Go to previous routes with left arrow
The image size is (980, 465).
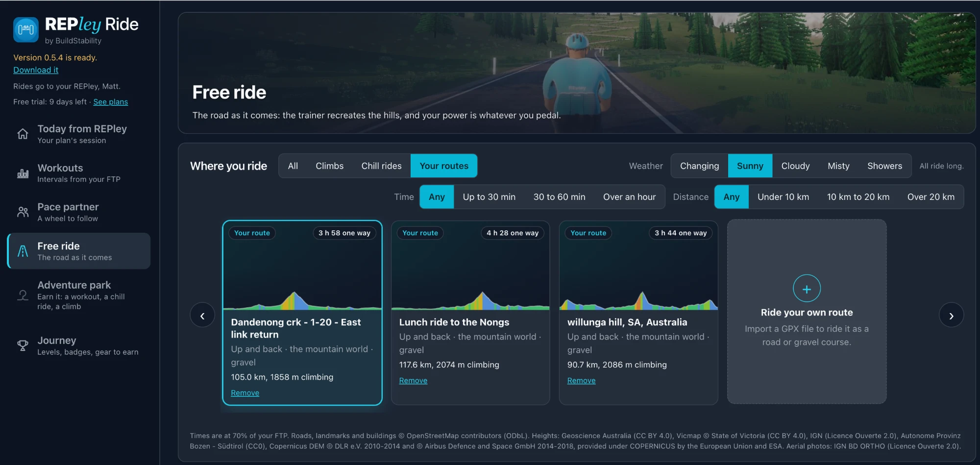click(202, 316)
